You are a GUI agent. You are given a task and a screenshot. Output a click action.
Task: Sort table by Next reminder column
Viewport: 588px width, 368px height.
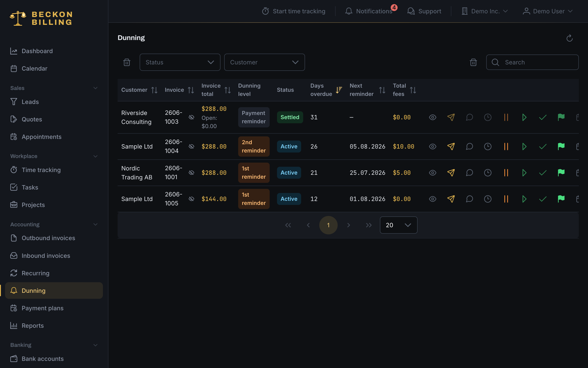click(x=367, y=90)
